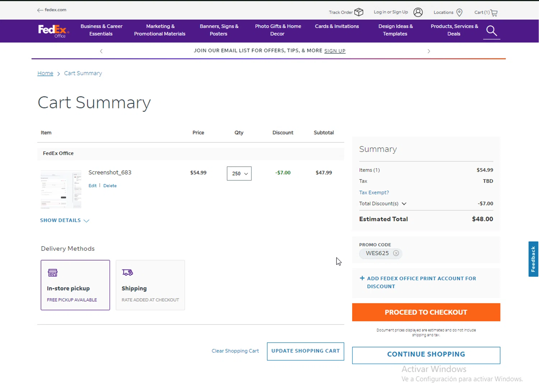539x392 pixels.
Task: Select In-store pickup delivery method
Action: coord(75,285)
